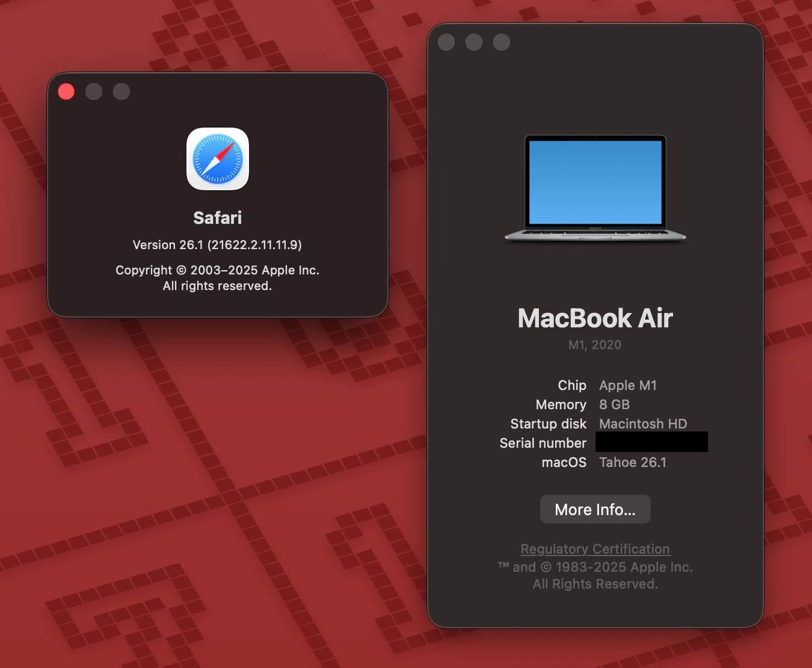Click the Macintosh HD startup disk value
This screenshot has width=812, height=668.
click(643, 424)
